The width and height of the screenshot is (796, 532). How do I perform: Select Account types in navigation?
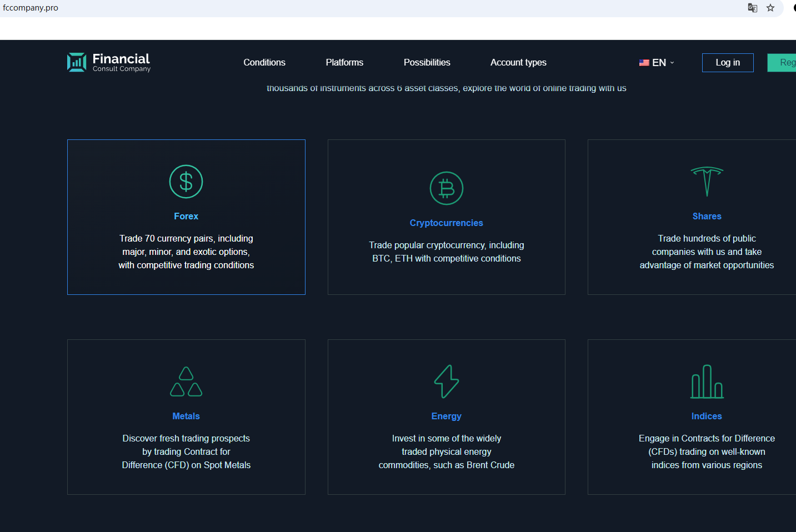tap(518, 63)
